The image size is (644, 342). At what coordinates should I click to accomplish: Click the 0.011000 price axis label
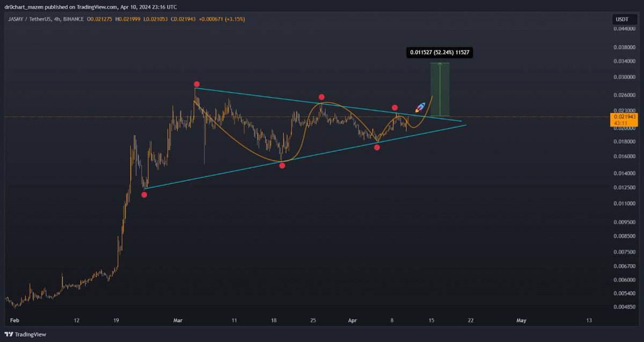pyautogui.click(x=624, y=204)
